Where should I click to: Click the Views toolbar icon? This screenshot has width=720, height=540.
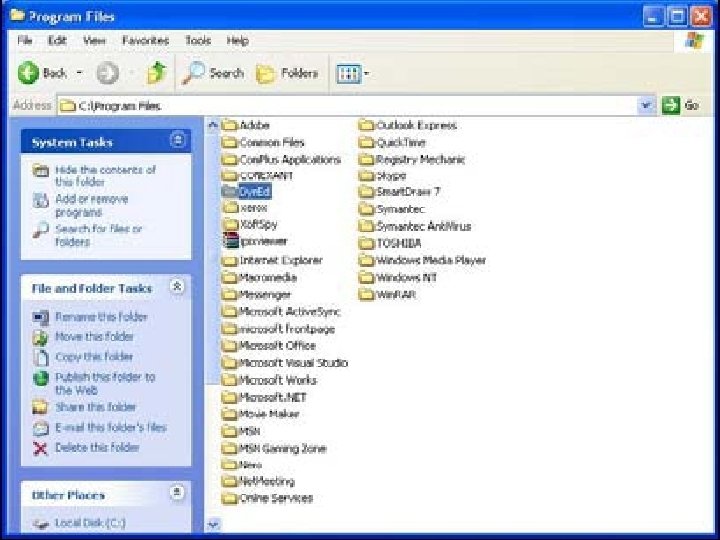(x=348, y=73)
